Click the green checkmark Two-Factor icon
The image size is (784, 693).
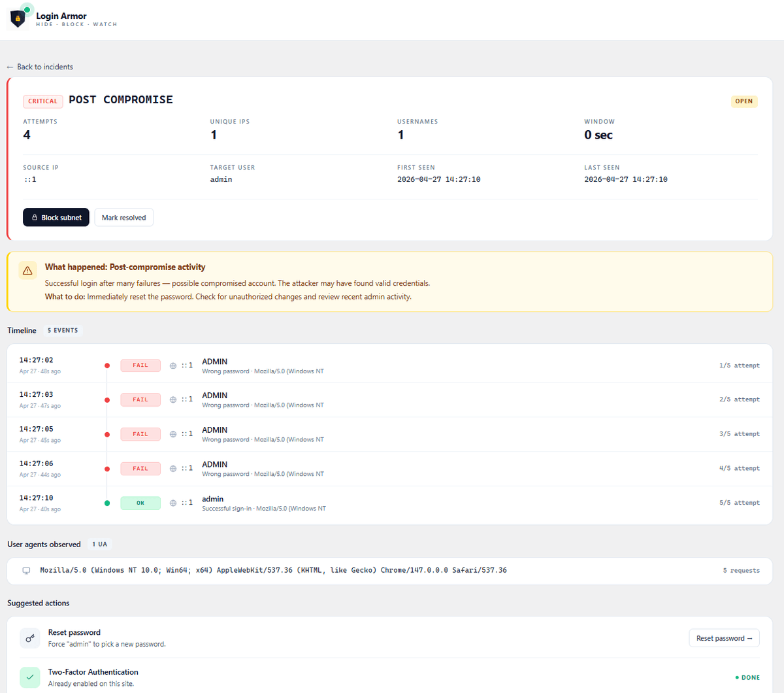30,677
